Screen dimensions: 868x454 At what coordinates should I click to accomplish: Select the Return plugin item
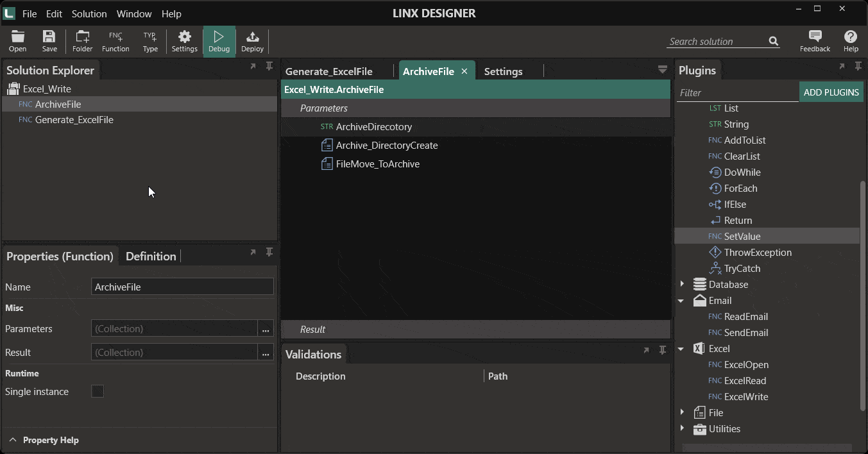(x=738, y=221)
